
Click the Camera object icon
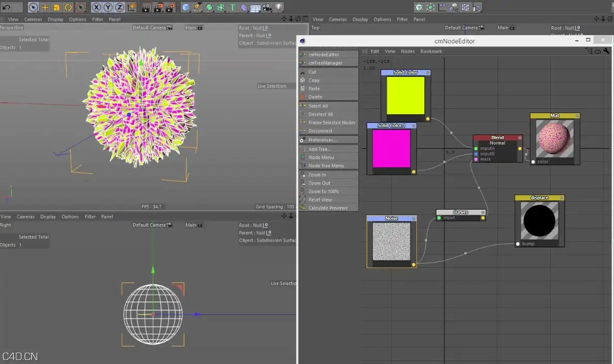pyautogui.click(x=267, y=7)
